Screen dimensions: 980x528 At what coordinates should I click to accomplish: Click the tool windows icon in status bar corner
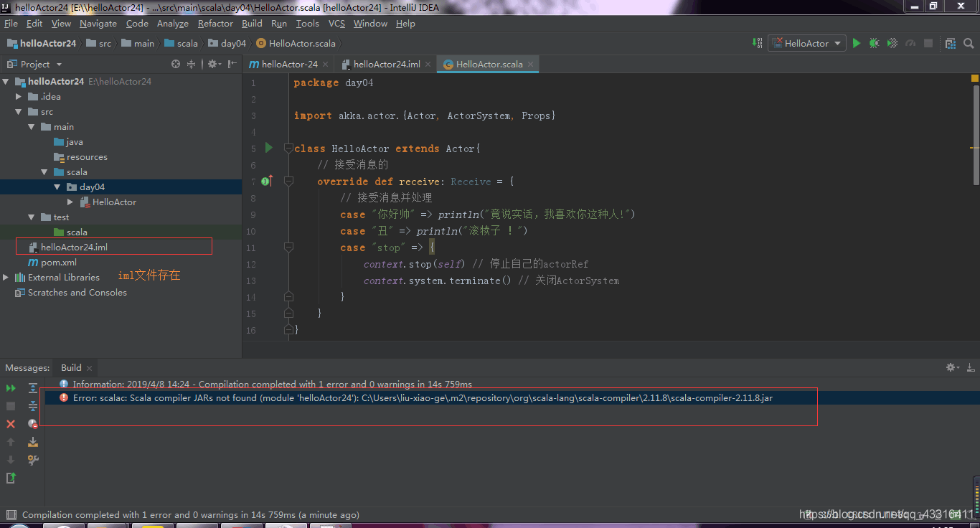[x=11, y=514]
